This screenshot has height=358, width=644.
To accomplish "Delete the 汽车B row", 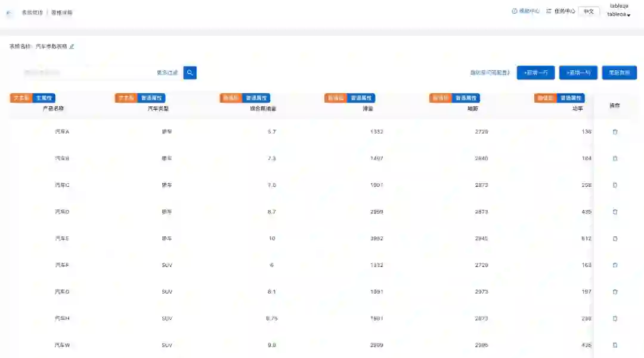I will [615, 159].
